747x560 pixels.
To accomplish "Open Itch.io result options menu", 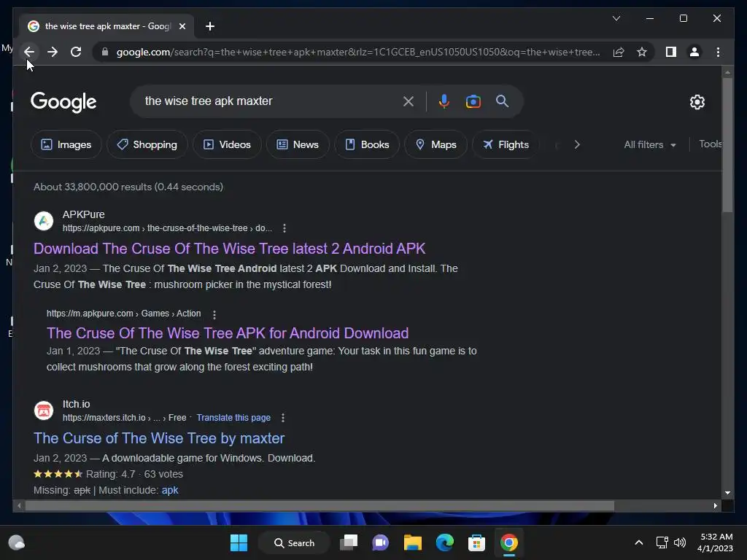I will point(283,418).
